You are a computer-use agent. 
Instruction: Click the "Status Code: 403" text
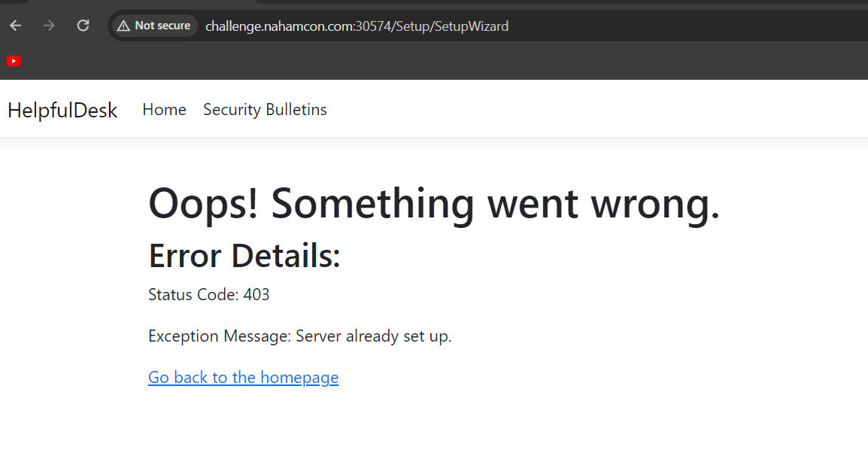[208, 294]
